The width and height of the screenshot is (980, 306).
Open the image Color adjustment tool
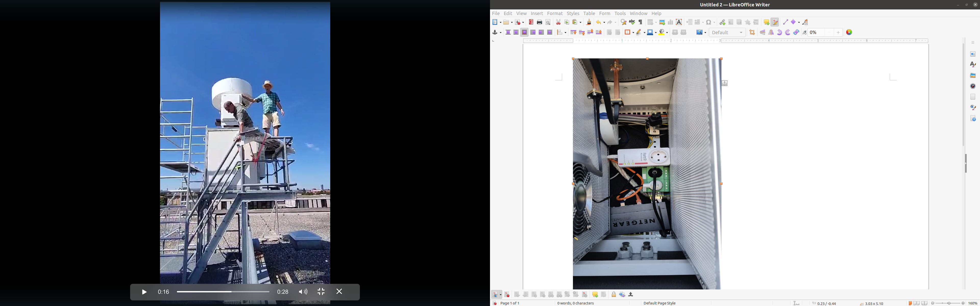[x=849, y=32]
